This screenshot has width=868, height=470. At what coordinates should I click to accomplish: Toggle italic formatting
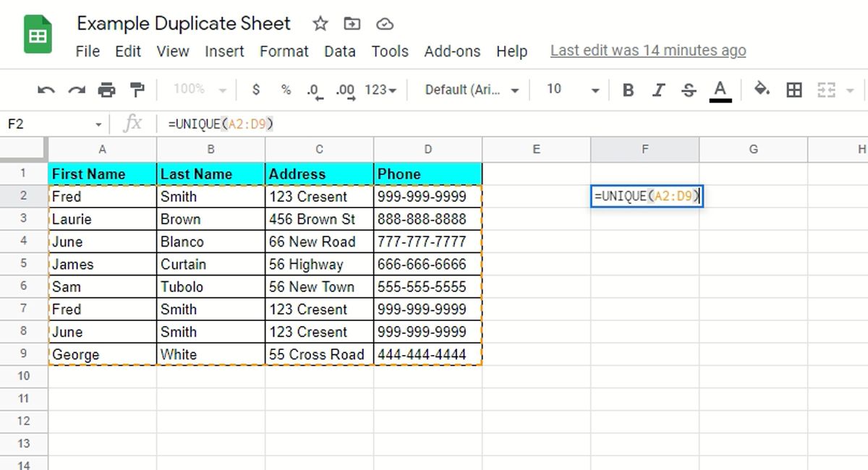[658, 90]
